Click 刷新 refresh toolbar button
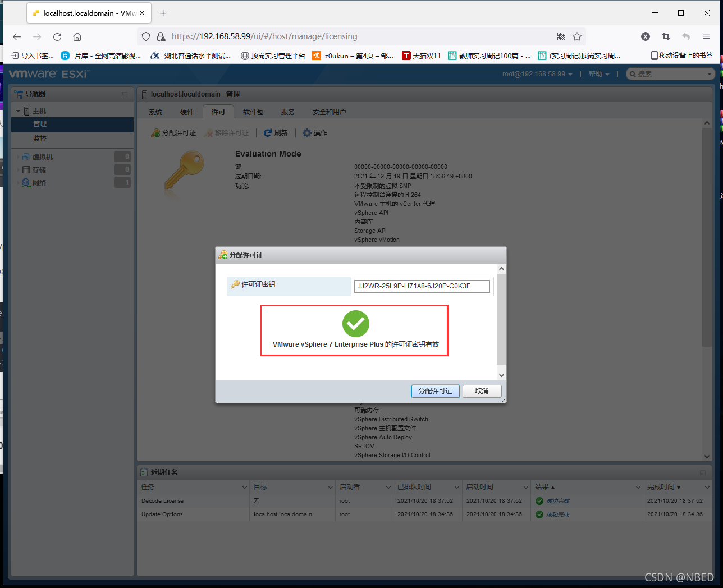Image resolution: width=723 pixels, height=588 pixels. [x=276, y=133]
